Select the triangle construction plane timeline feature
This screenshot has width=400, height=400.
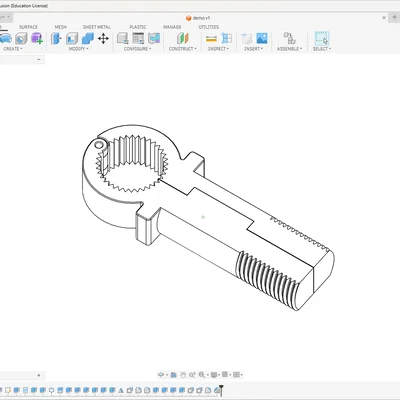point(121,390)
